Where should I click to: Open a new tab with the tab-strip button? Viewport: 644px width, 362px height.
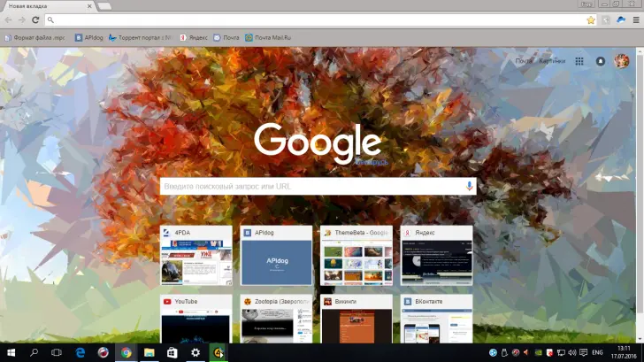click(103, 6)
